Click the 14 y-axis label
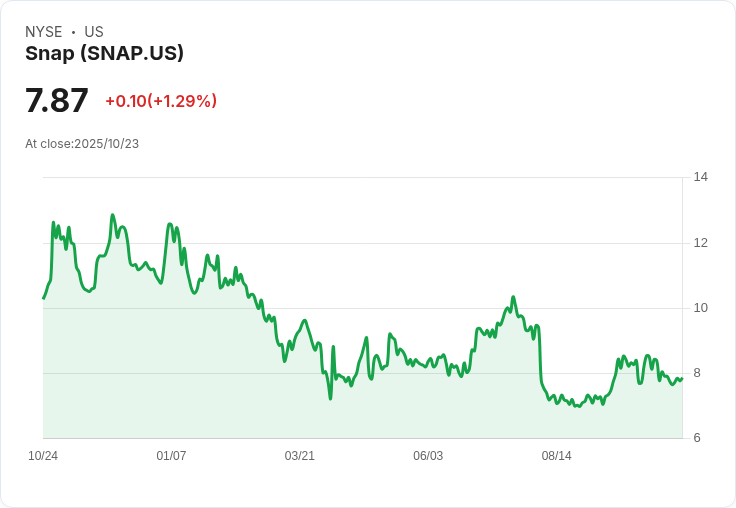 click(x=701, y=177)
